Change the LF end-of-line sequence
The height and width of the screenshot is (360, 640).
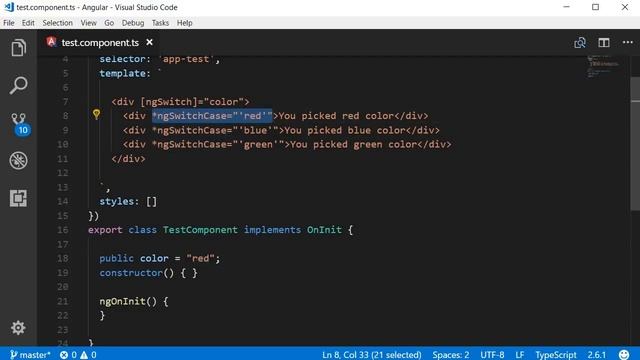point(520,354)
